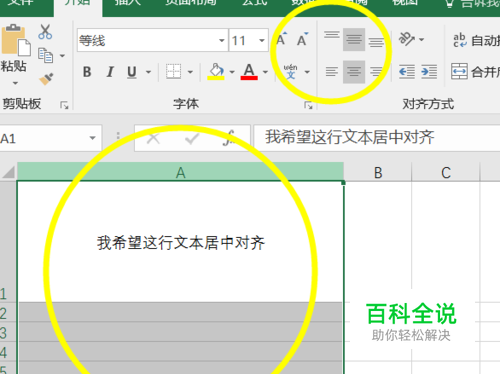Select column B header

pos(378,172)
